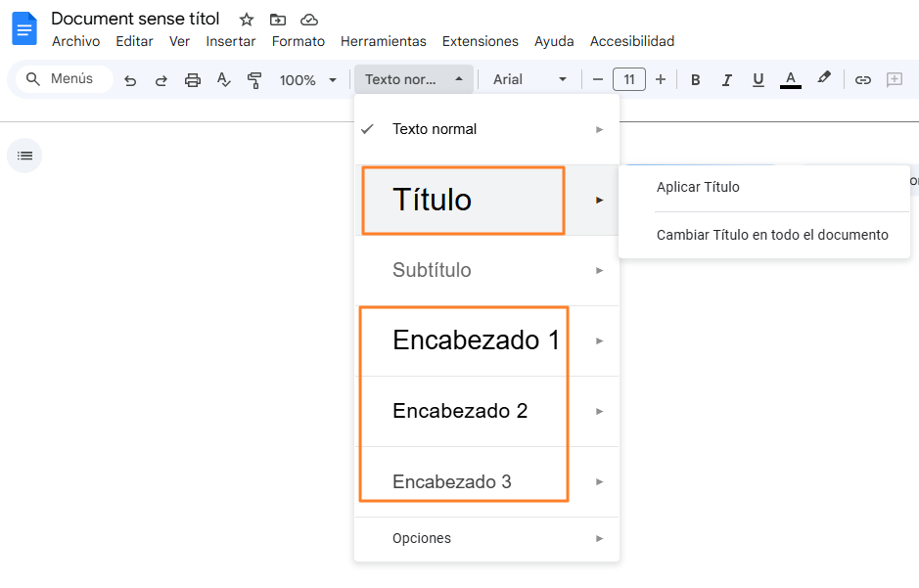Select 'Aplicar Título' in the submenu

pos(697,187)
